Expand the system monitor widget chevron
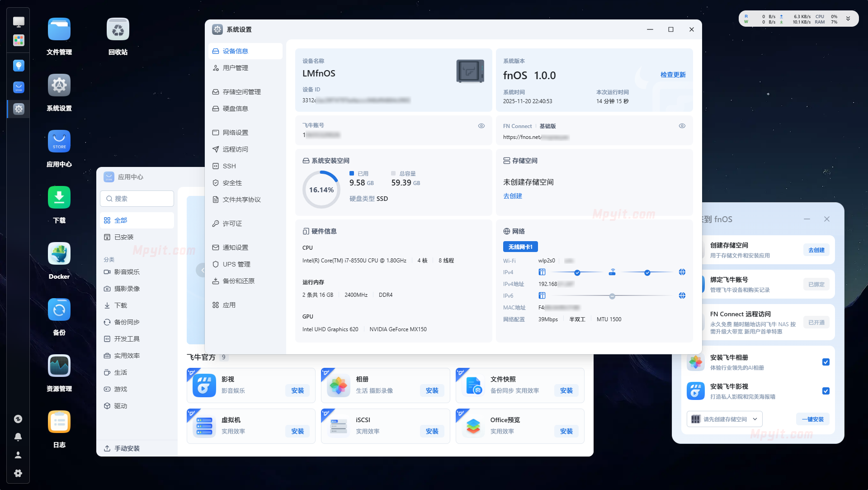Viewport: 868px width, 490px height. point(848,19)
